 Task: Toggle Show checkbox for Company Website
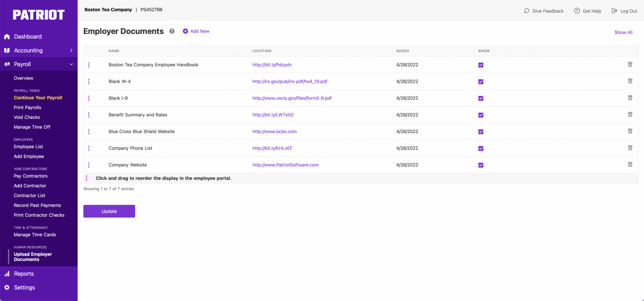pyautogui.click(x=481, y=165)
